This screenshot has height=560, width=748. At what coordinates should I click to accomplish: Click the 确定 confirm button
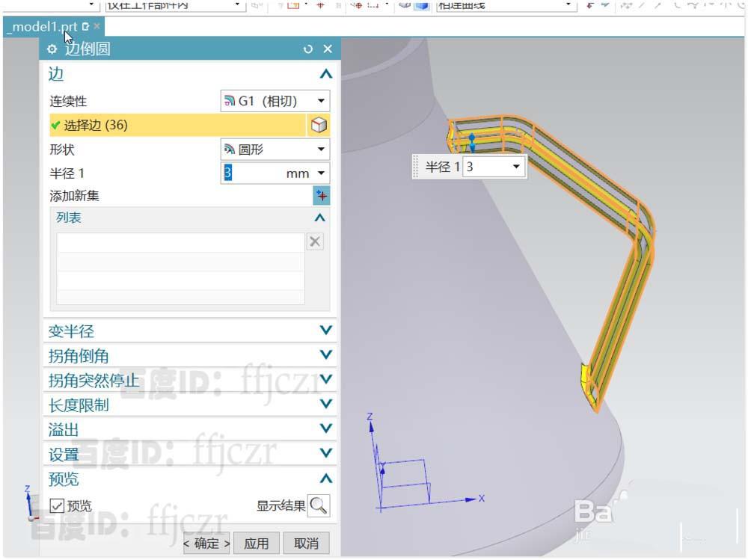pos(206,544)
